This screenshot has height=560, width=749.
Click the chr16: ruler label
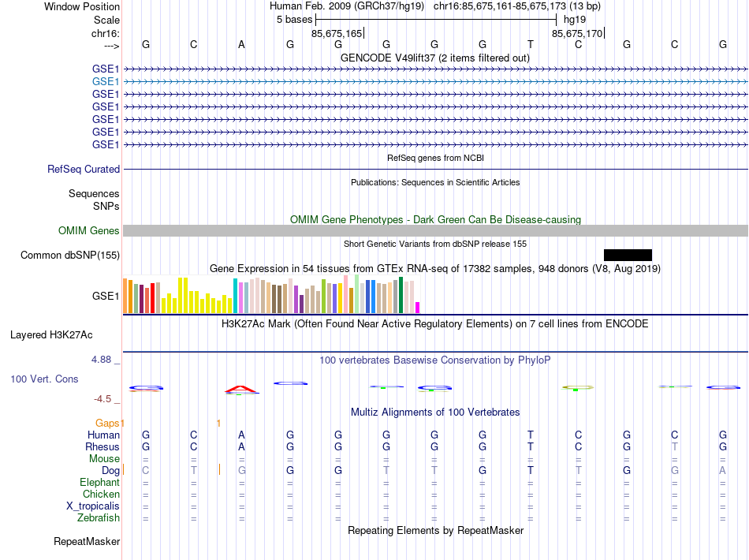tap(106, 33)
